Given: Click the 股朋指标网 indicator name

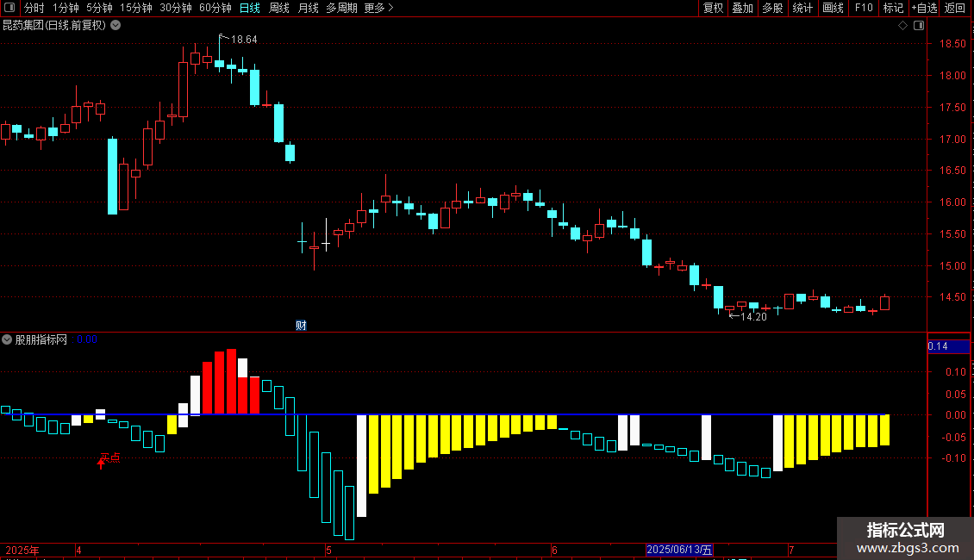Looking at the screenshot, I should point(41,339).
